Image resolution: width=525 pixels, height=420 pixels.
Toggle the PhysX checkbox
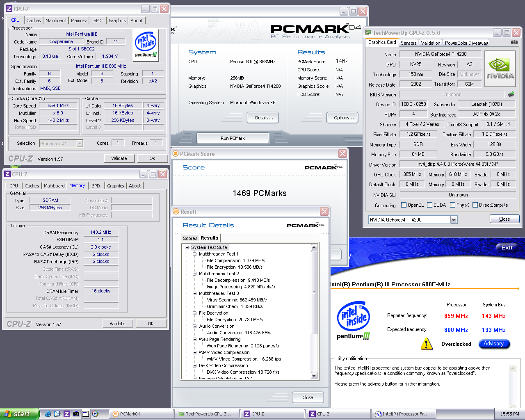(452, 205)
